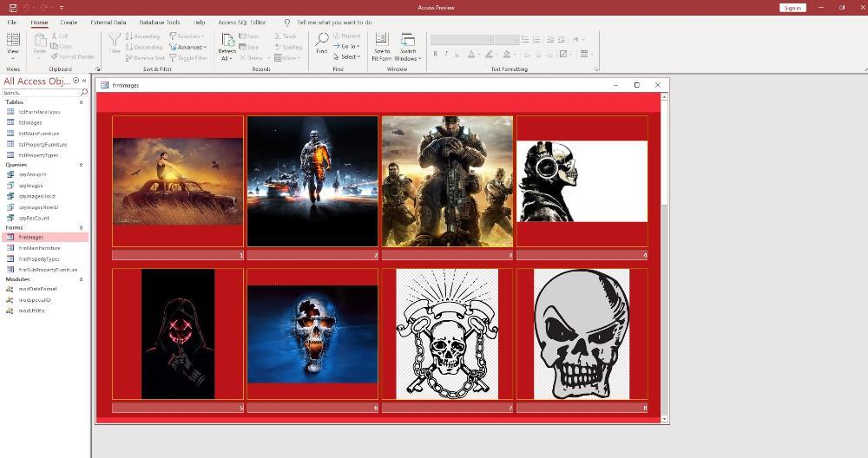The image size is (868, 458).
Task: Open tblMainFurniture table
Action: [39, 134]
